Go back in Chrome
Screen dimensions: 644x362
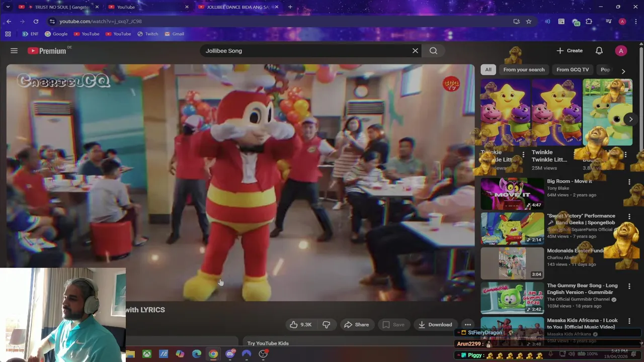click(x=9, y=22)
